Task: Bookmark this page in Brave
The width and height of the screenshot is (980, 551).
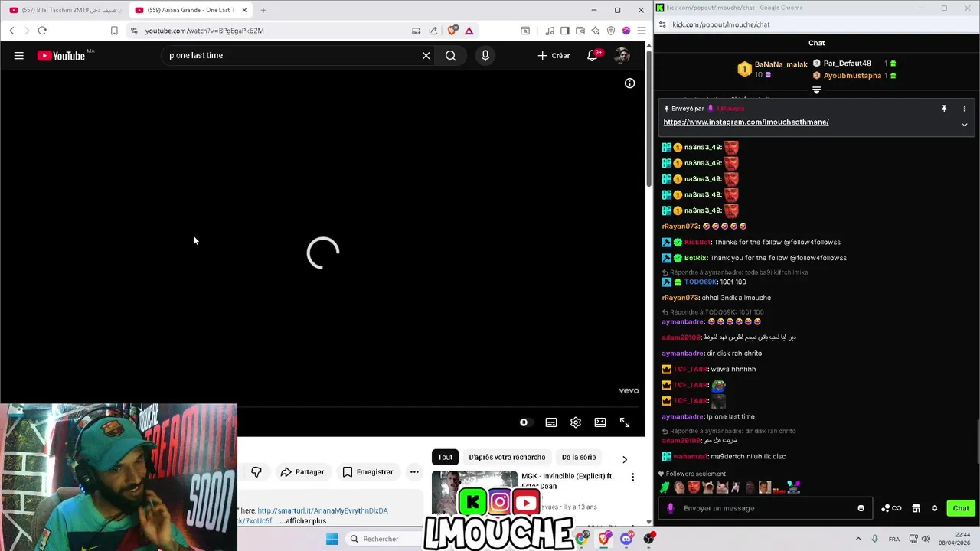Action: pyautogui.click(x=114, y=31)
